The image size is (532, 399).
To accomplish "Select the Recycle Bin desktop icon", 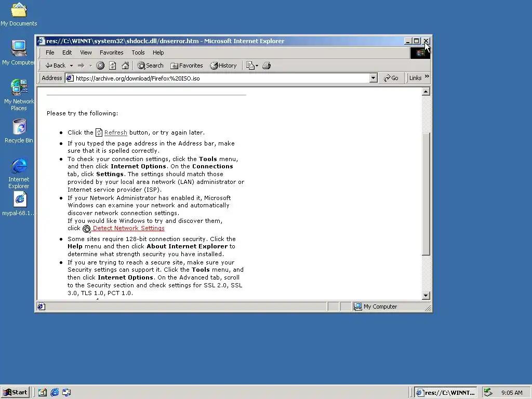I will (19, 131).
